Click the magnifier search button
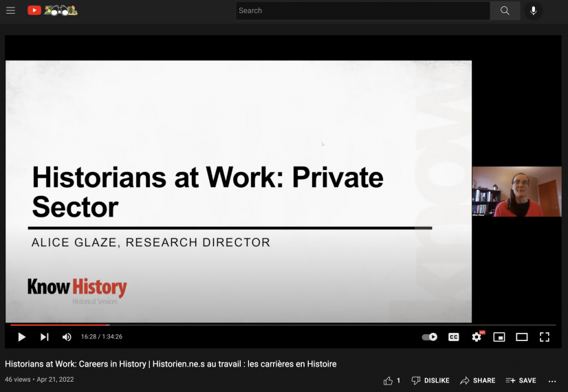 (x=505, y=10)
